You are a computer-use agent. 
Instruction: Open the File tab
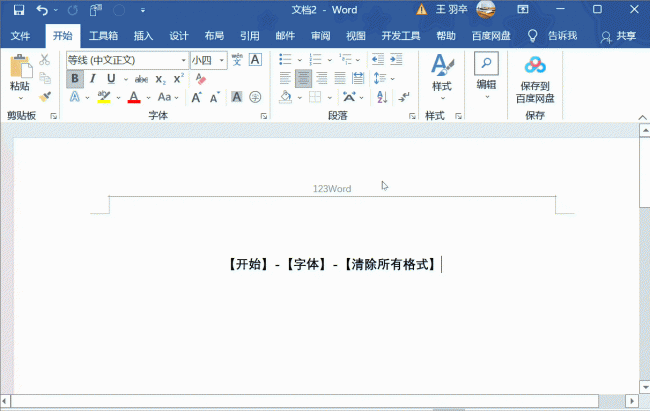click(20, 36)
